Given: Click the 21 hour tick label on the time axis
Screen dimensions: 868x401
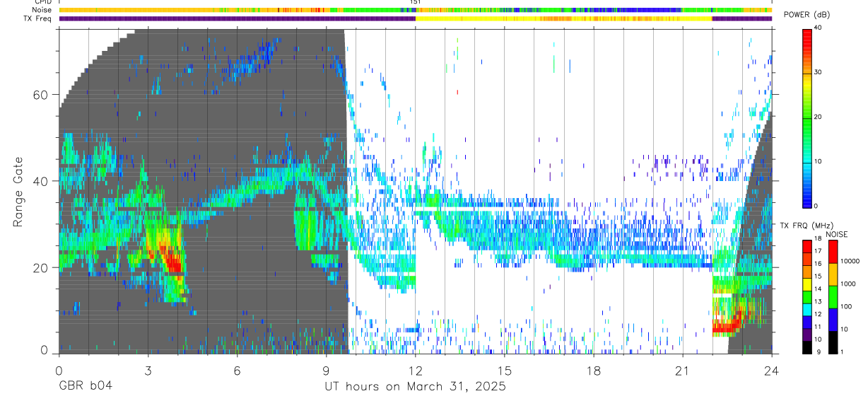Looking at the screenshot, I should tap(683, 371).
